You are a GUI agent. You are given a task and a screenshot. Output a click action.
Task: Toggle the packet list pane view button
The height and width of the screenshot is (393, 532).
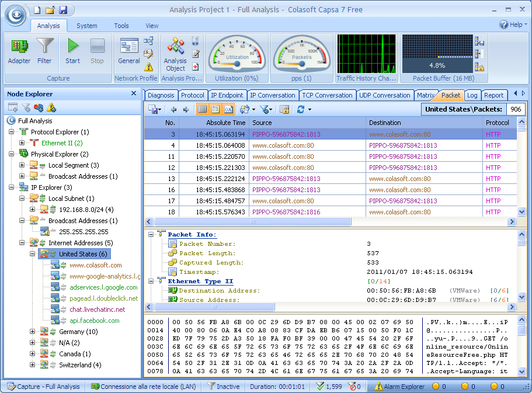(202, 109)
